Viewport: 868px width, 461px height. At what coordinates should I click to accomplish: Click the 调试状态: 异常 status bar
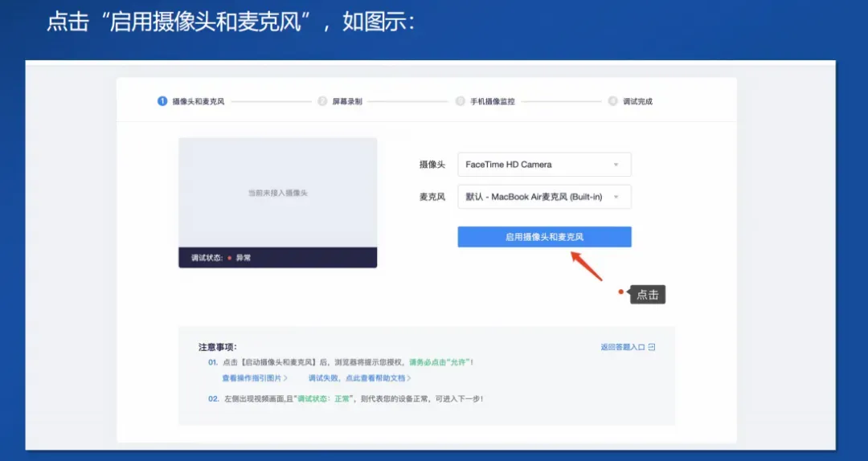pyautogui.click(x=277, y=257)
